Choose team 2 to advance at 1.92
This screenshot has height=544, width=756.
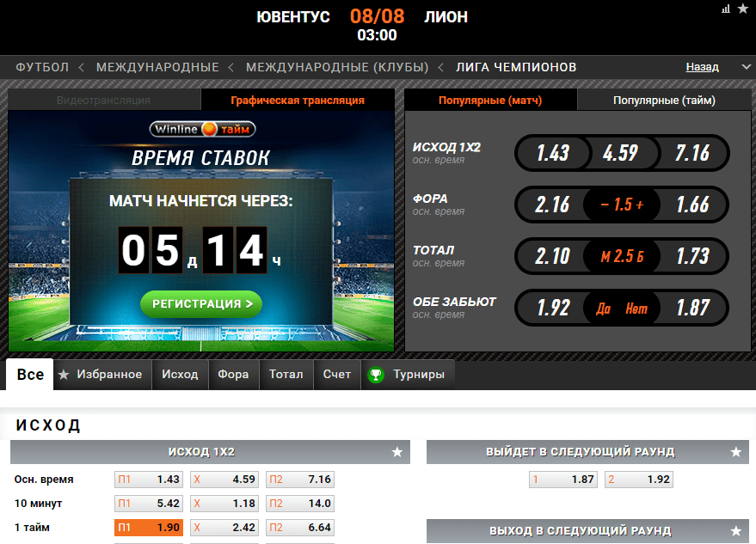[639, 480]
